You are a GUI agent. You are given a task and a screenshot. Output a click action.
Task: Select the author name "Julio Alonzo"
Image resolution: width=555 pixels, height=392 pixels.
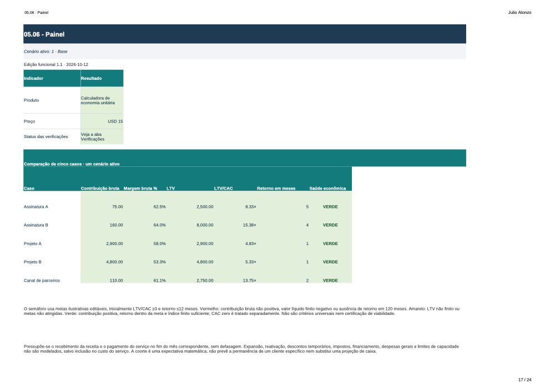519,12
